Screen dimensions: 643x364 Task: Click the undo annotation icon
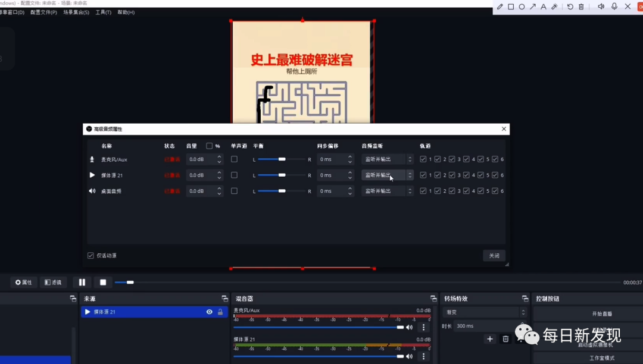click(x=570, y=7)
